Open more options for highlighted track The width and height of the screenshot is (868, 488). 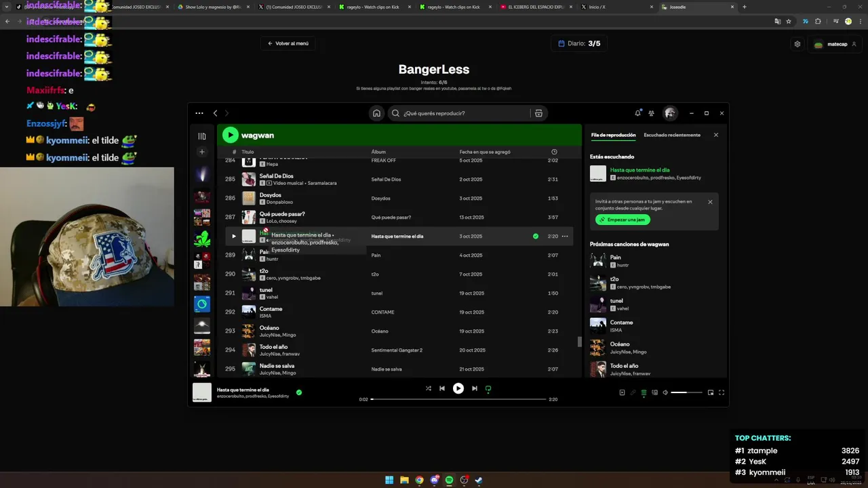565,237
